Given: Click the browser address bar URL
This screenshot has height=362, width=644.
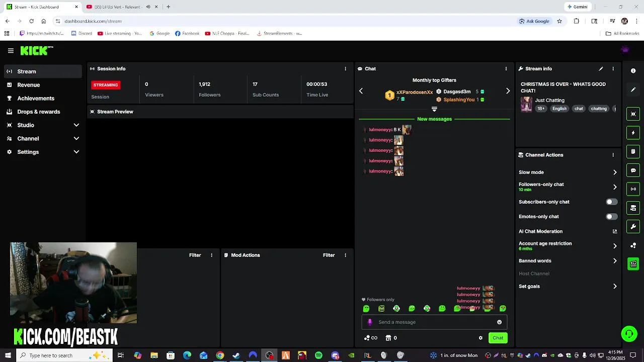Looking at the screenshot, I should point(93,21).
